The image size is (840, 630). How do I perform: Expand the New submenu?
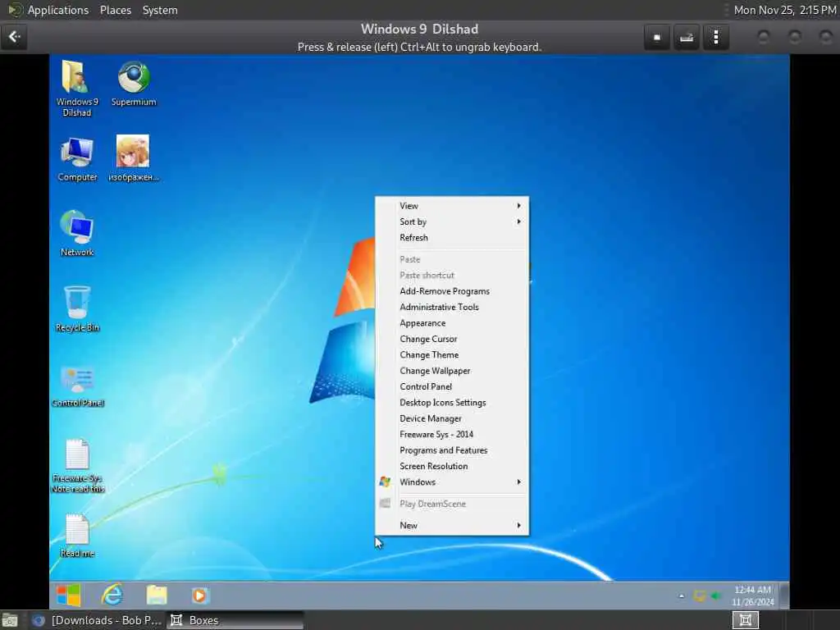452,526
